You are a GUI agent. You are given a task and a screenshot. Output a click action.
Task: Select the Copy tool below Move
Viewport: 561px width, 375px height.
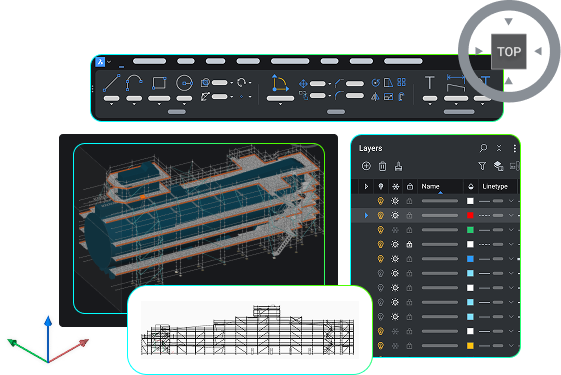pyautogui.click(x=303, y=96)
